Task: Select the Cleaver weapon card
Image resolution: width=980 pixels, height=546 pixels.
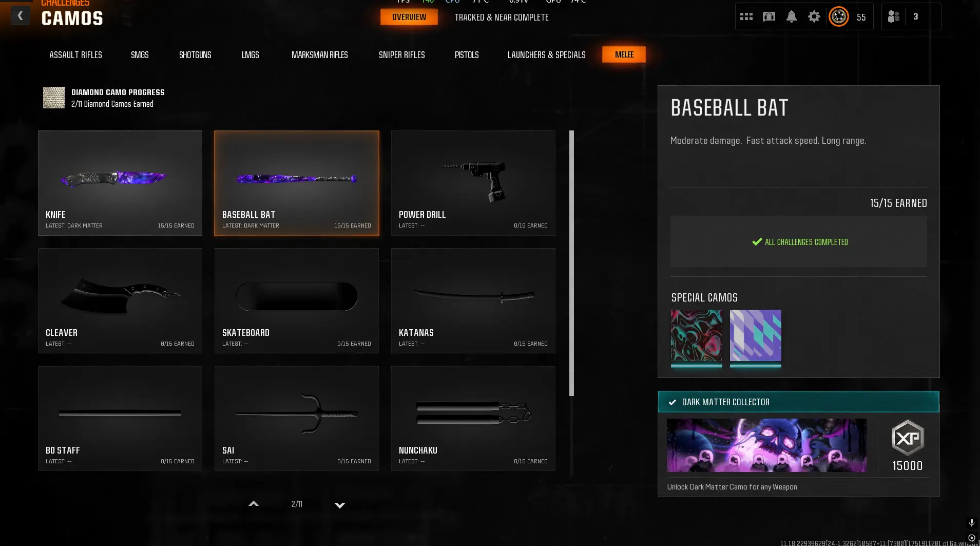Action: coord(120,301)
